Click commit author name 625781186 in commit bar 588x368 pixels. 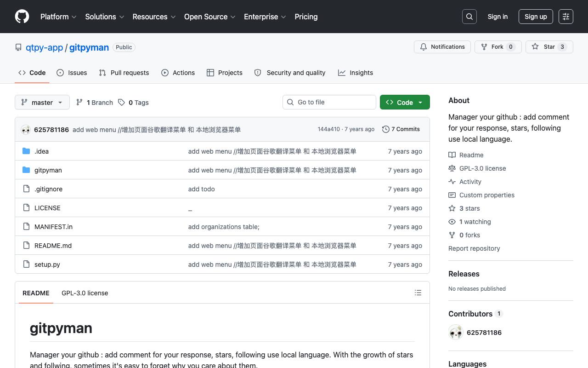(x=51, y=130)
